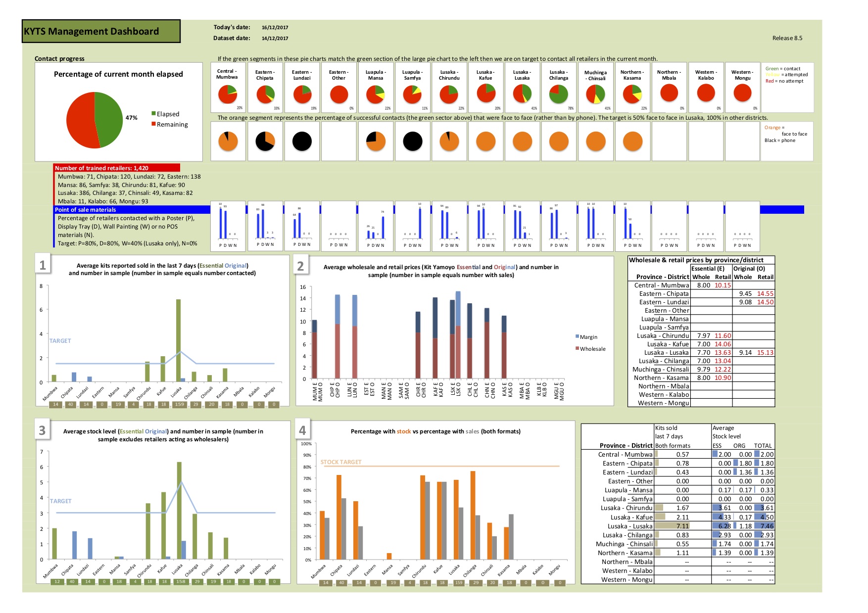Screen dimensions: 868x613
Task: Click the tall Lusaka bar in chart 1
Action: click(178, 340)
